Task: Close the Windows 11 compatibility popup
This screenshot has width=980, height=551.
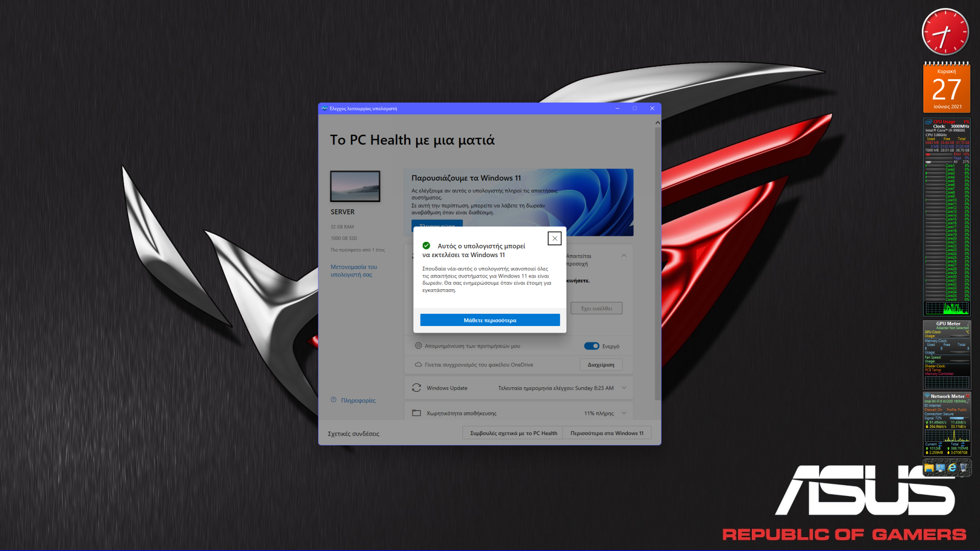Action: point(554,238)
